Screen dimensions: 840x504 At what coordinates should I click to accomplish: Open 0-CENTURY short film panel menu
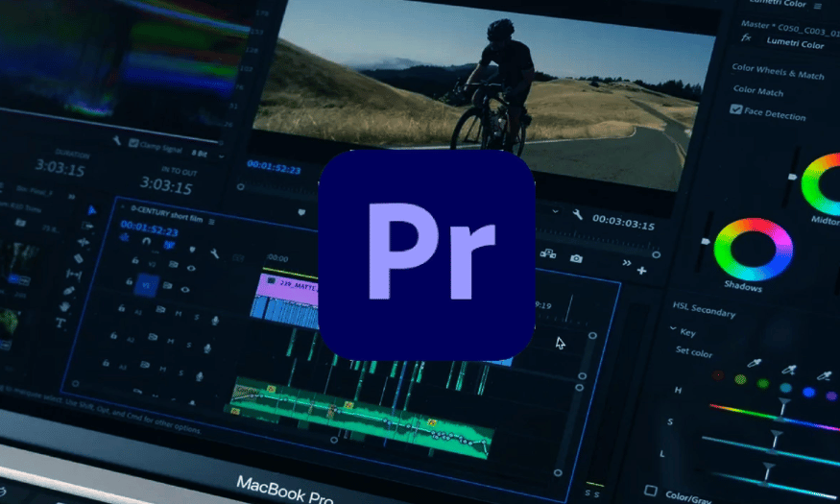click(x=211, y=221)
